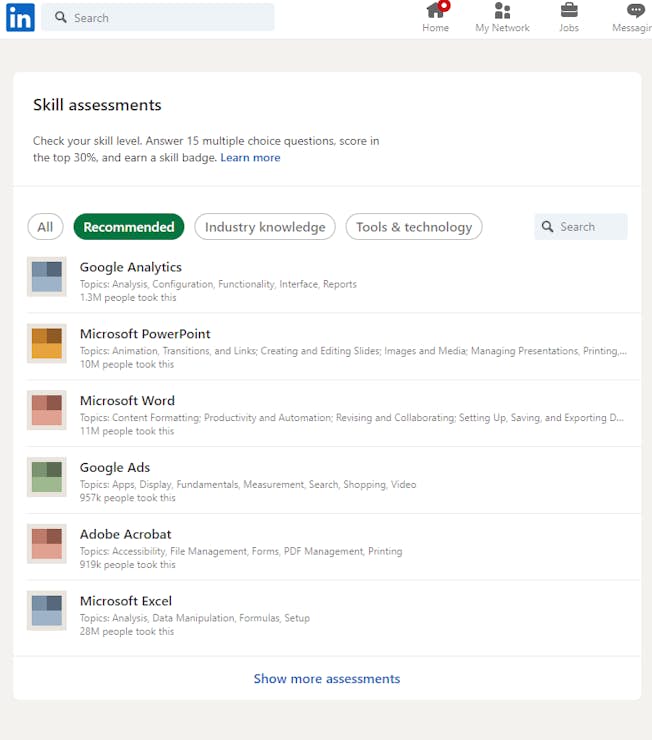Open the Microsoft Excel assessment title
Screen dimensions: 652x740
[x=125, y=601]
